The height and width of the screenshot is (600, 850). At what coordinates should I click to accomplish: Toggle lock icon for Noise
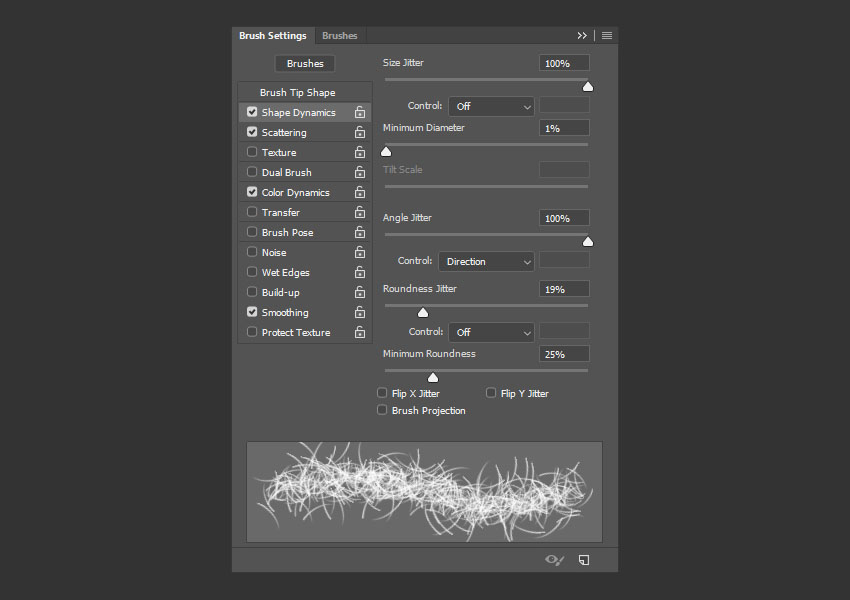coord(360,253)
